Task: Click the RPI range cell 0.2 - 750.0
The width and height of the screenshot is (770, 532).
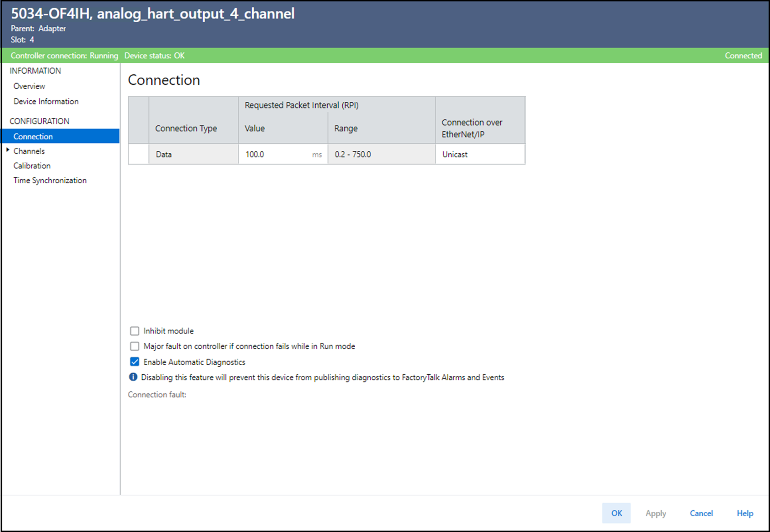Action: [381, 154]
